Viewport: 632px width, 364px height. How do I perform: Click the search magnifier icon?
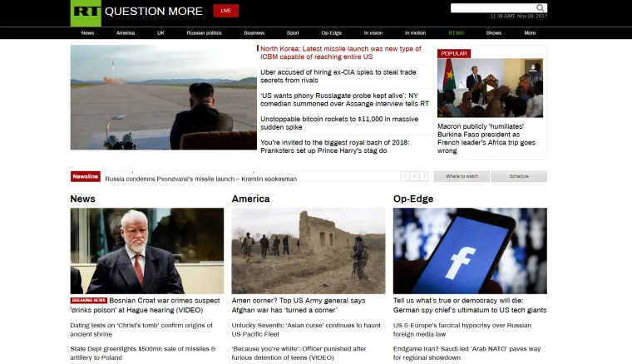541,8
